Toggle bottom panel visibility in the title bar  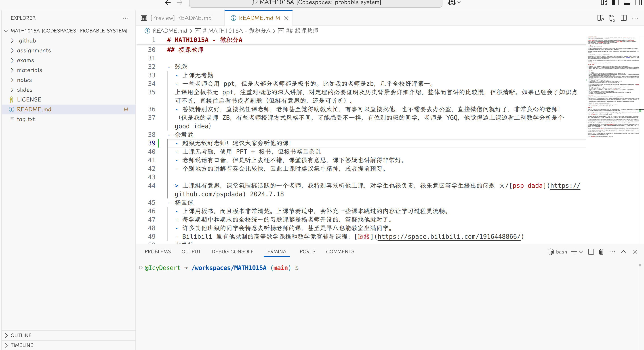627,2
